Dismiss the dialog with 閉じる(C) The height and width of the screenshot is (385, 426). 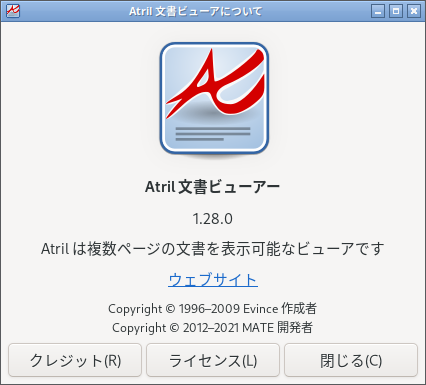351,360
